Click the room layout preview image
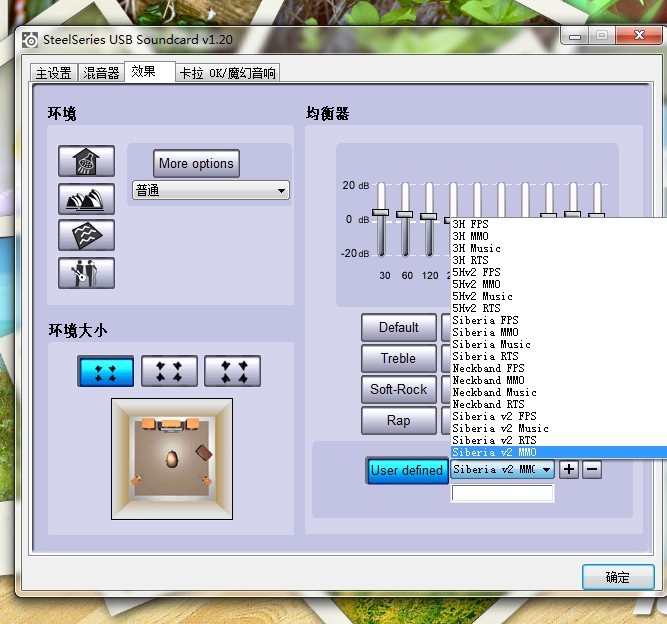 pyautogui.click(x=172, y=459)
